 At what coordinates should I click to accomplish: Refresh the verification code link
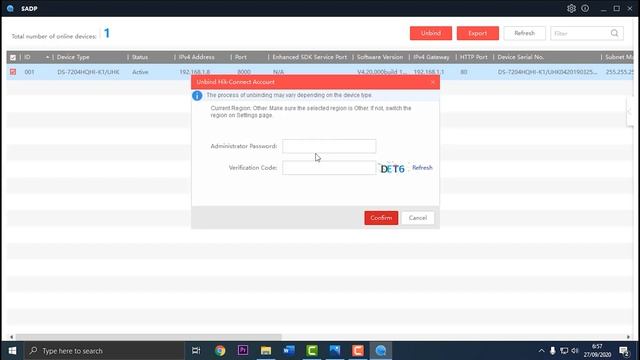422,168
